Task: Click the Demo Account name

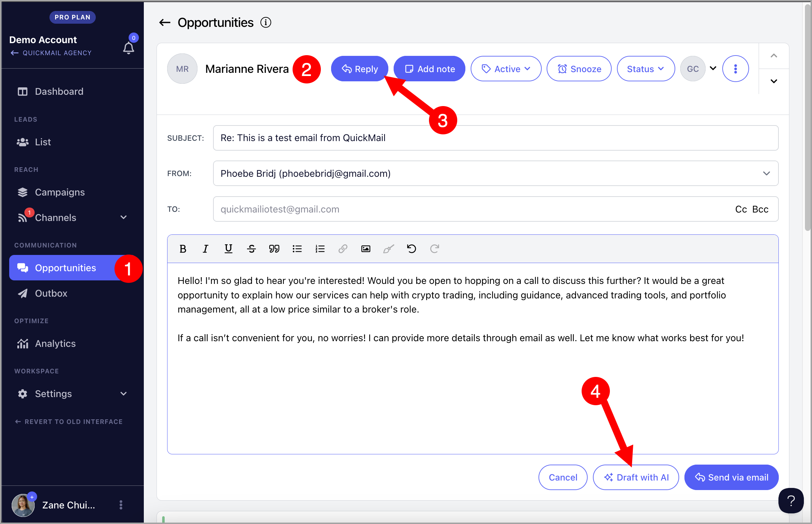Action: 43,40
